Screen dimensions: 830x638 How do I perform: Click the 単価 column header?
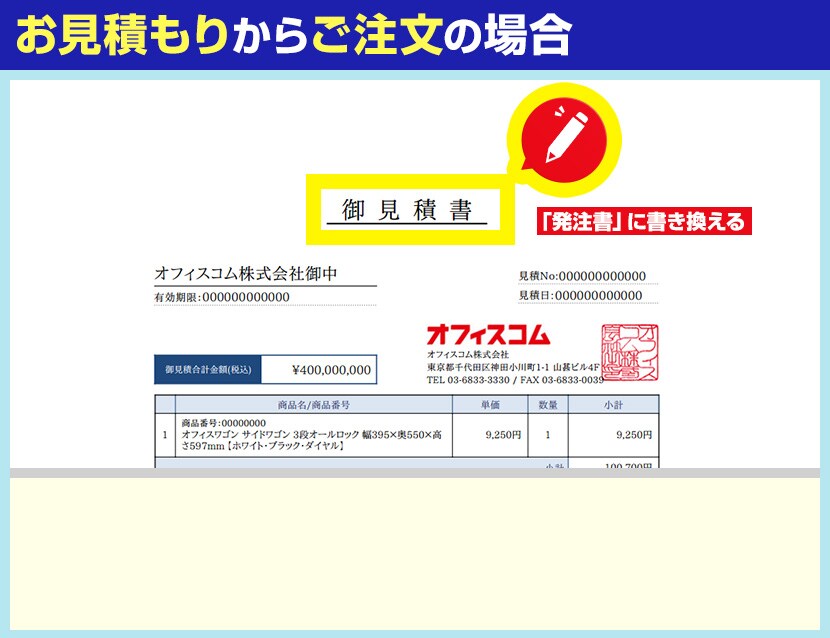point(490,405)
